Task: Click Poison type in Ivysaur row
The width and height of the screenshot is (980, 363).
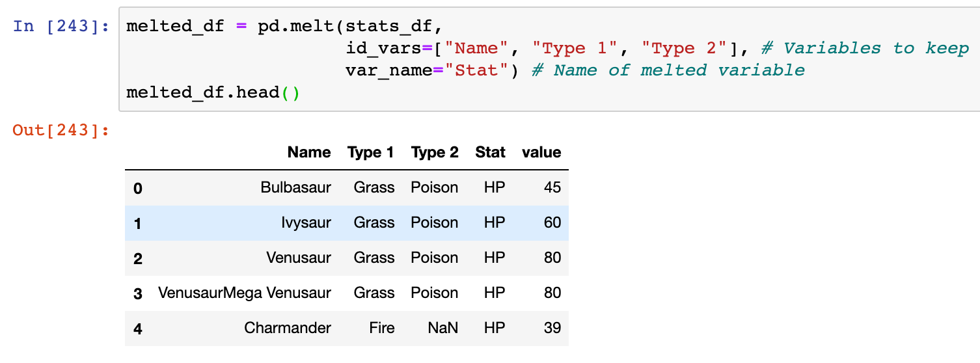Action: pos(435,222)
